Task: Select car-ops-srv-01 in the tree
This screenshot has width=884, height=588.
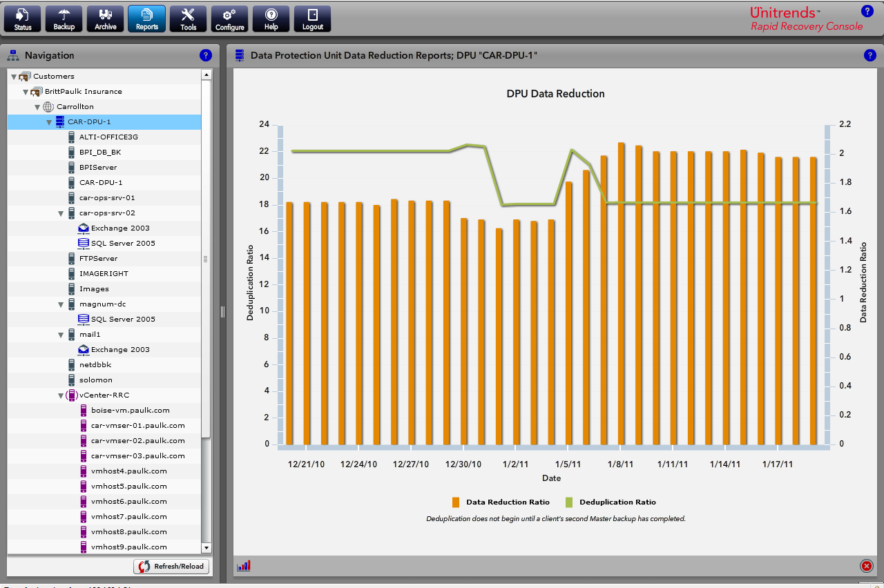Action: 107,198
